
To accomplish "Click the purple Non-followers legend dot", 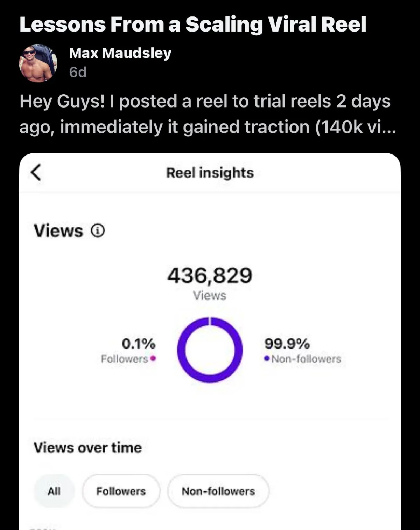I will (267, 358).
